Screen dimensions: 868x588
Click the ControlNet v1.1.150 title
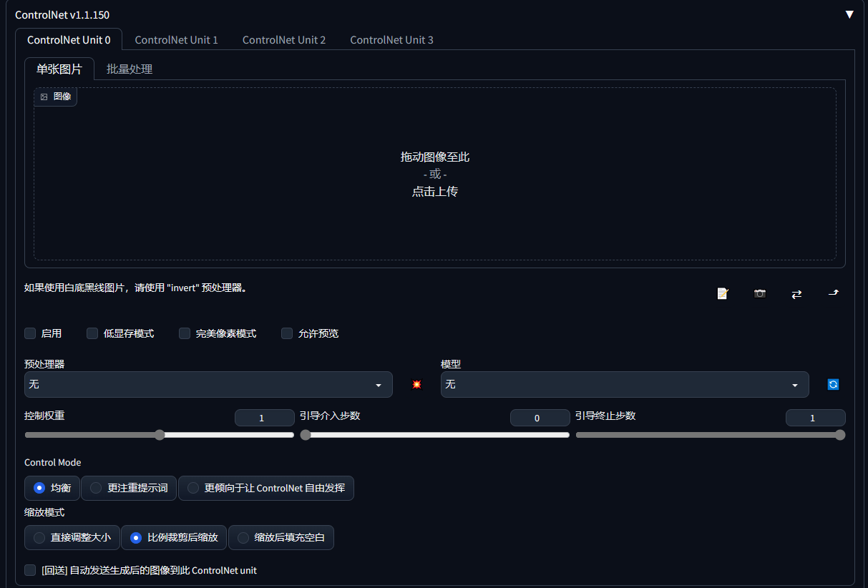tap(62, 14)
